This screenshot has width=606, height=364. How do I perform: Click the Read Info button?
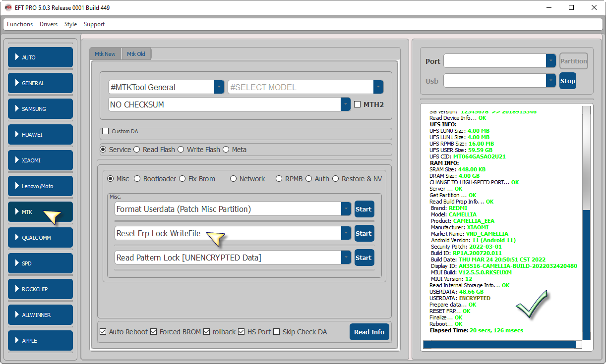pyautogui.click(x=369, y=332)
